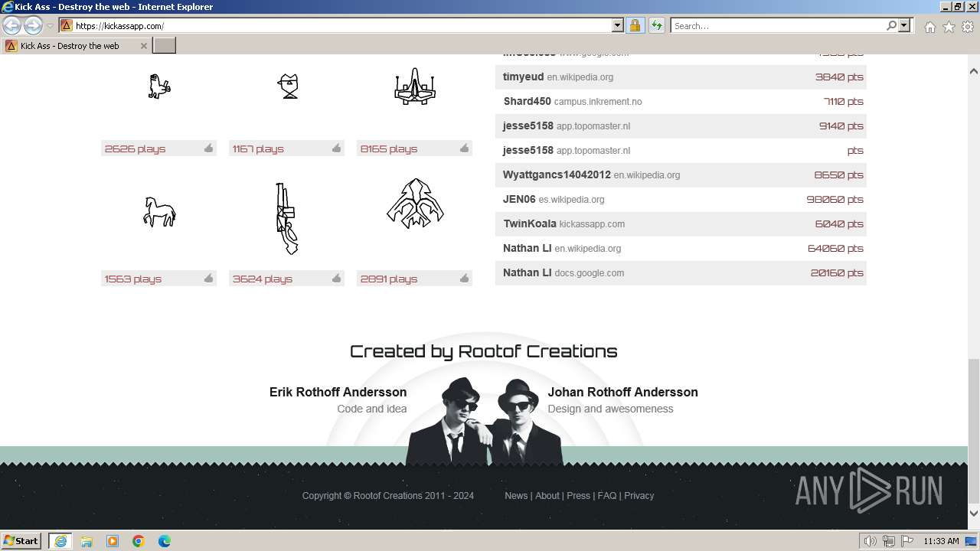Screen dimensions: 980x551
Task: Open the News footer link
Action: [x=516, y=496]
